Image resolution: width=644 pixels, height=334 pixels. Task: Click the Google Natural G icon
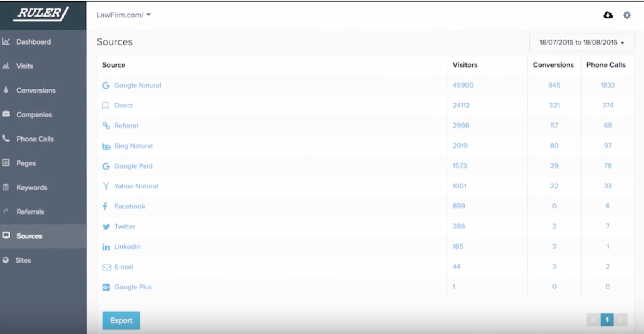pyautogui.click(x=106, y=85)
